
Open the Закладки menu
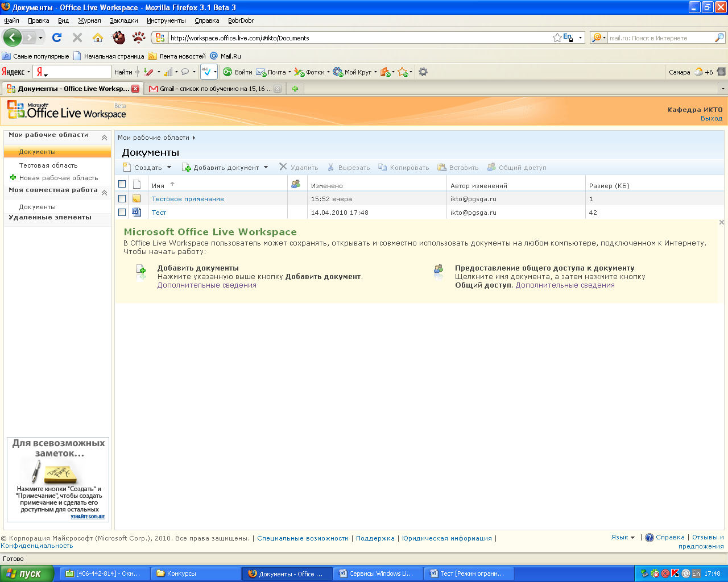(124, 20)
